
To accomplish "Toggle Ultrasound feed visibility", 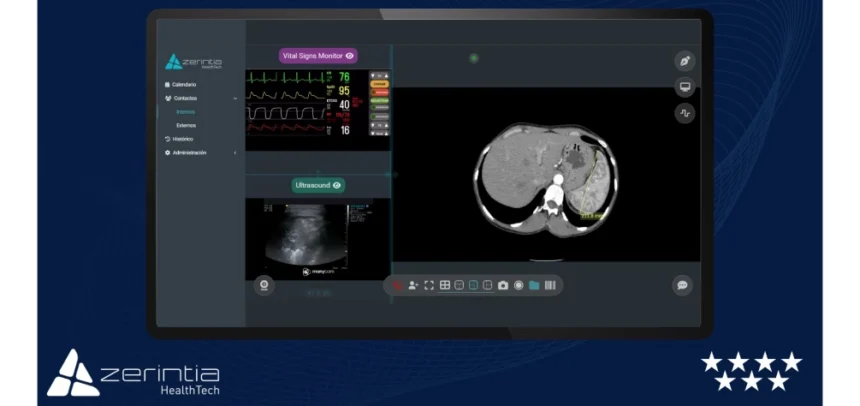I will [x=337, y=185].
